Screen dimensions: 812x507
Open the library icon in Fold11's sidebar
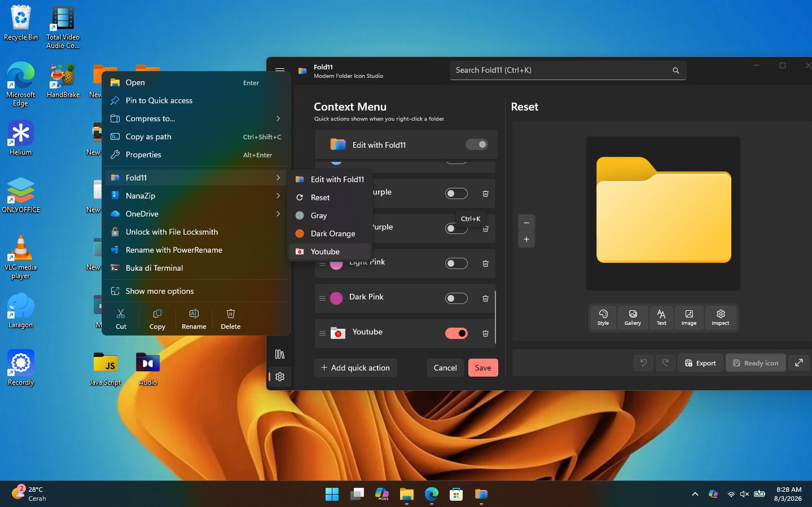pyautogui.click(x=280, y=354)
